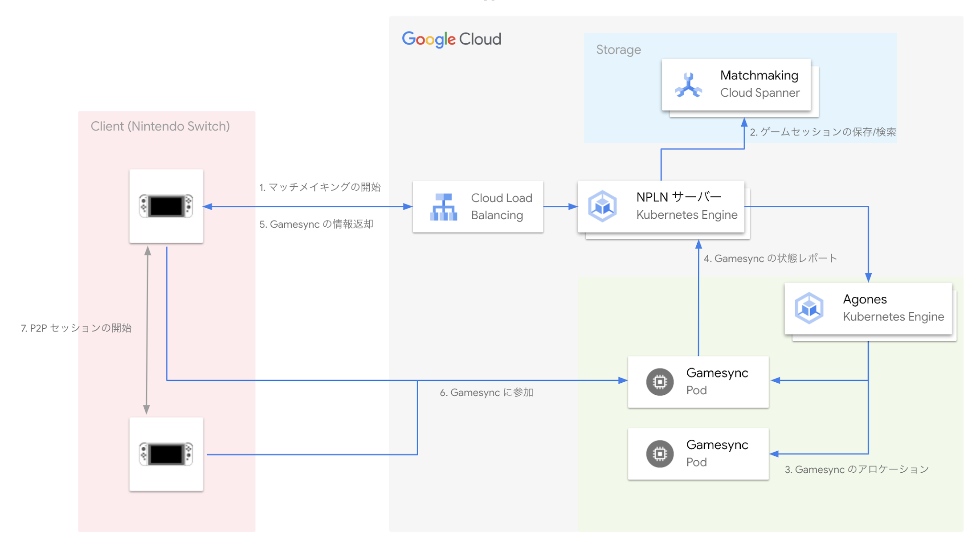The height and width of the screenshot is (548, 980).
Task: Select the 'Cloud Spanner' subtitle text
Action: [760, 93]
